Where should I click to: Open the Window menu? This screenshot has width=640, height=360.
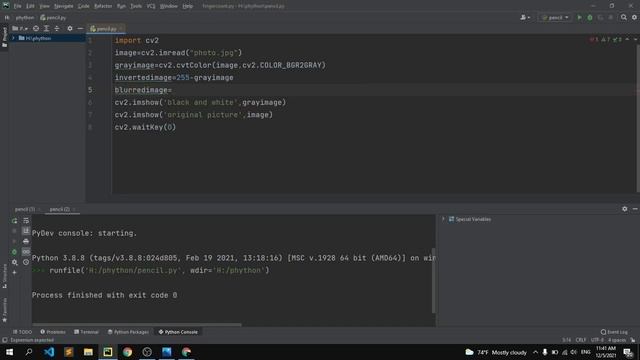[169, 6]
